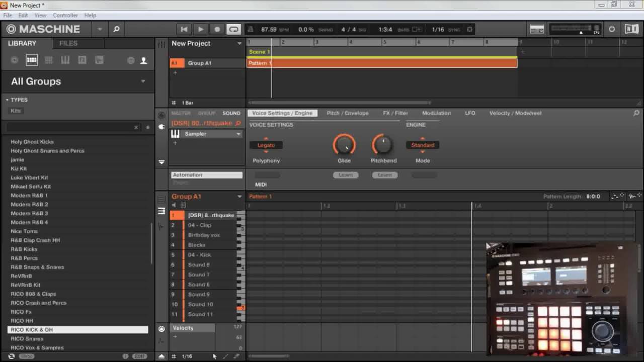Select the Sounds grid icon in Library

(49, 60)
